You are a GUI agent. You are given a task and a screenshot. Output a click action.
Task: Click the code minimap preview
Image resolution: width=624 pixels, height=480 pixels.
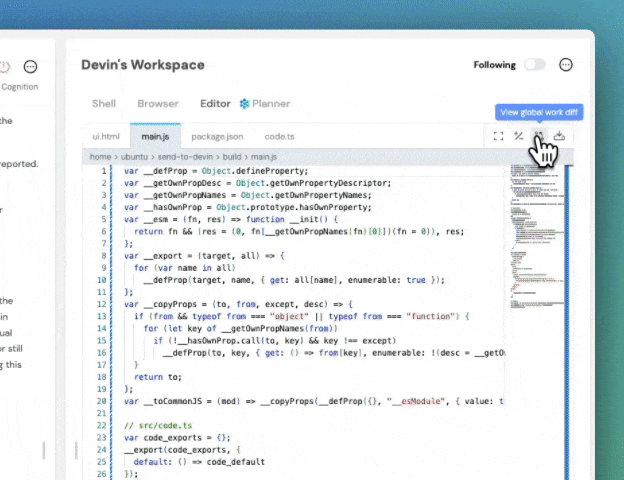537,237
